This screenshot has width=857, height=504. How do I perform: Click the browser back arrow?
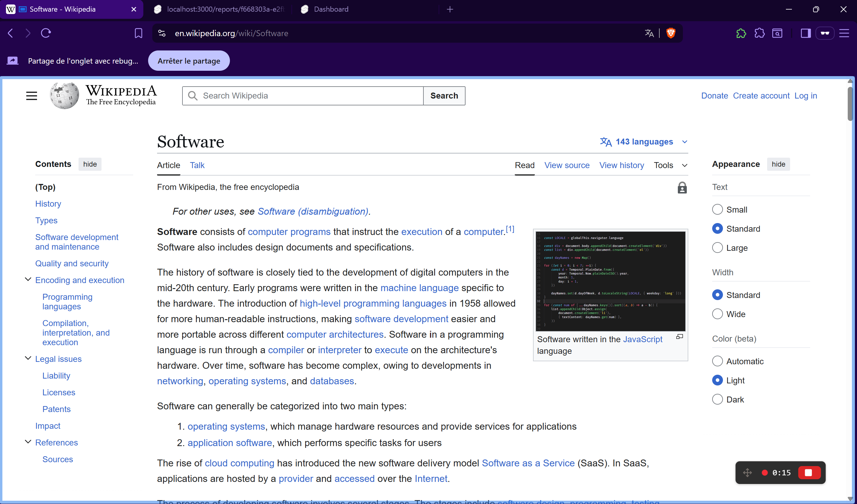pos(10,33)
